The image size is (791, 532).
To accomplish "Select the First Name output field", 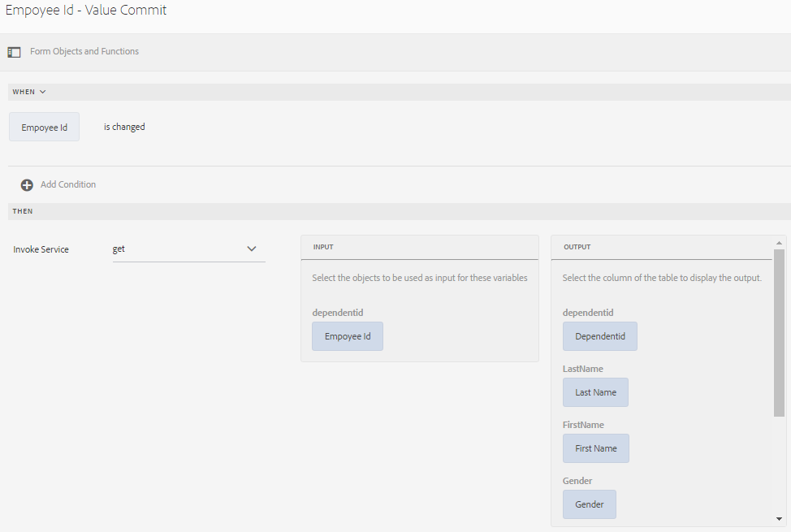I will click(x=595, y=448).
